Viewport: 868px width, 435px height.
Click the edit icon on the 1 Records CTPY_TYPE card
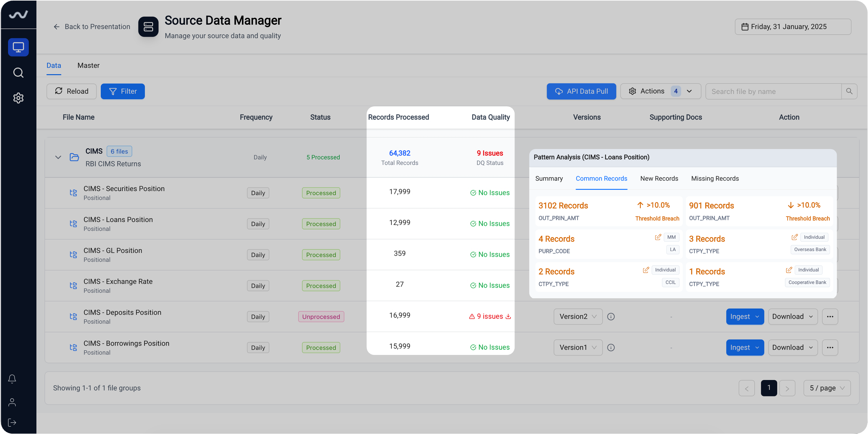[x=789, y=270]
